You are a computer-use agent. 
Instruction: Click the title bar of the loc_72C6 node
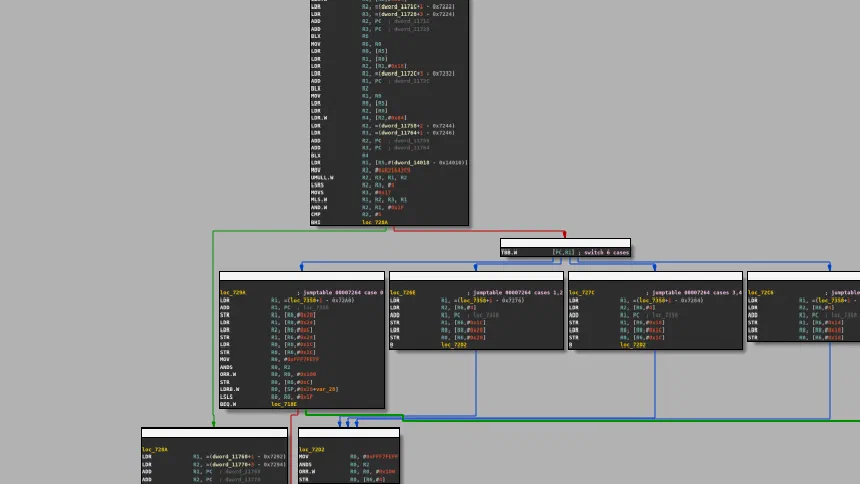[804, 276]
